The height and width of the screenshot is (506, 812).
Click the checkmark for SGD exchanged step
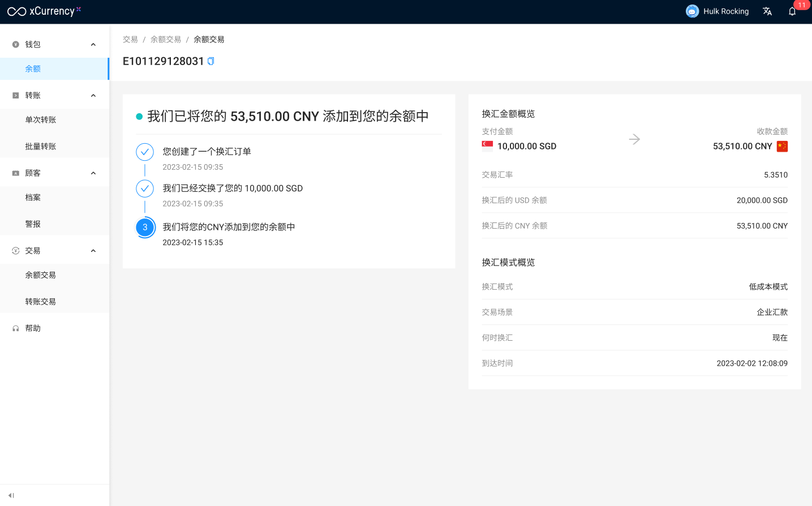tap(145, 188)
